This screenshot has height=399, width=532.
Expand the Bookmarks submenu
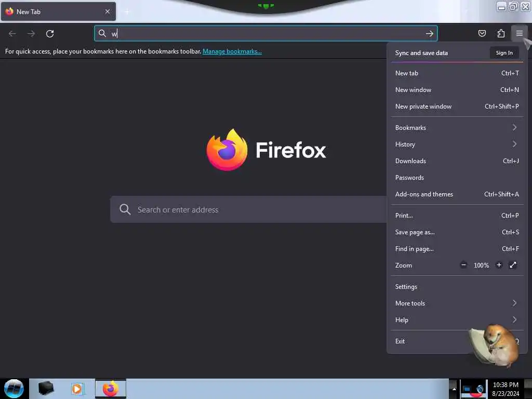click(x=457, y=128)
